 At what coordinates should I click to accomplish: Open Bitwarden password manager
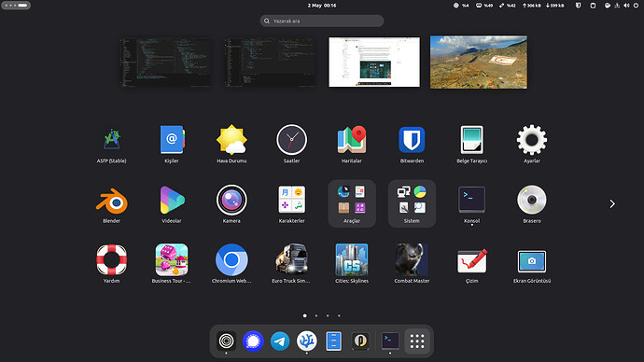click(412, 144)
